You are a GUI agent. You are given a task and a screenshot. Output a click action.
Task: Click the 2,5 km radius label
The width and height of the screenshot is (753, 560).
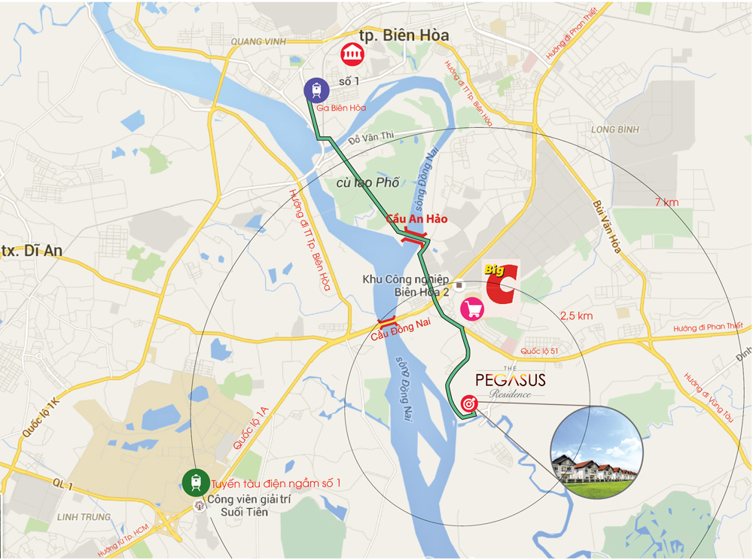576,315
